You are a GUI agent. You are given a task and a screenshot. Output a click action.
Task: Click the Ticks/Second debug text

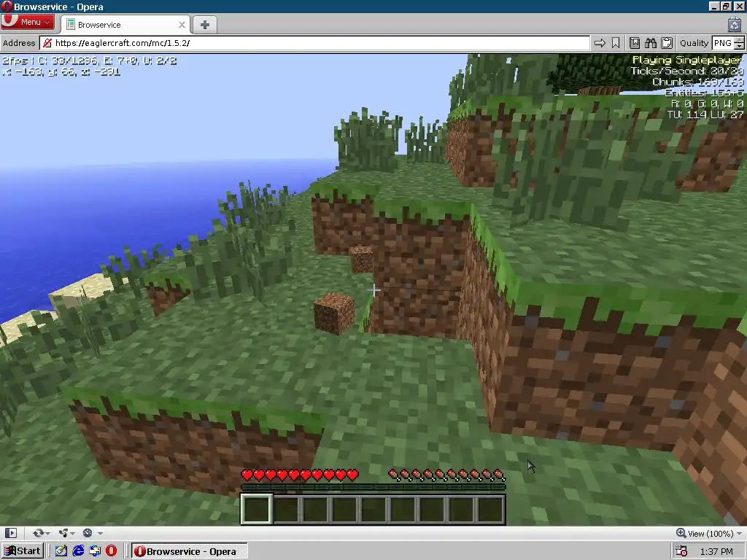[x=687, y=71]
